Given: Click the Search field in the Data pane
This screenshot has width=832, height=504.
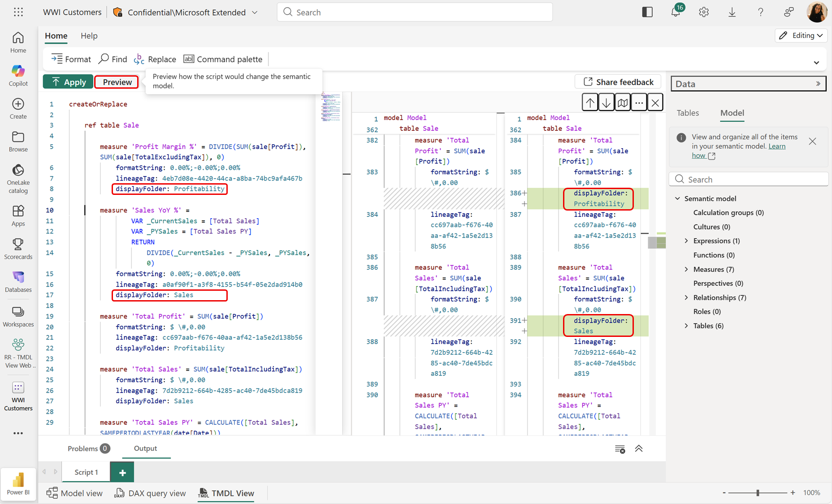Looking at the screenshot, I should tap(748, 179).
